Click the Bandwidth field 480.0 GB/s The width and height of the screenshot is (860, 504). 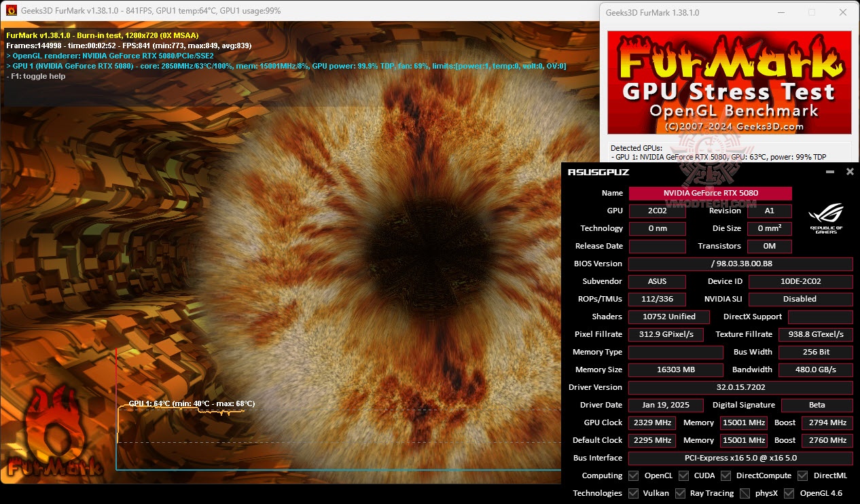pos(815,370)
